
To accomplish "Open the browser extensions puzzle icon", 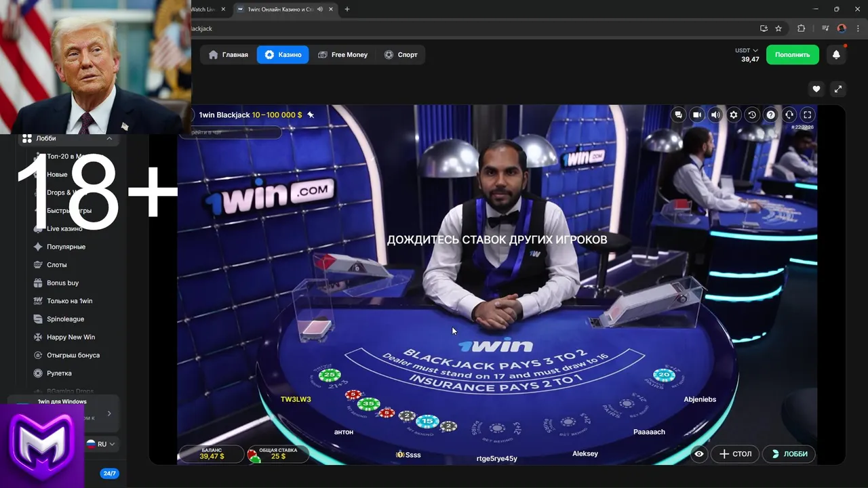I will point(801,28).
